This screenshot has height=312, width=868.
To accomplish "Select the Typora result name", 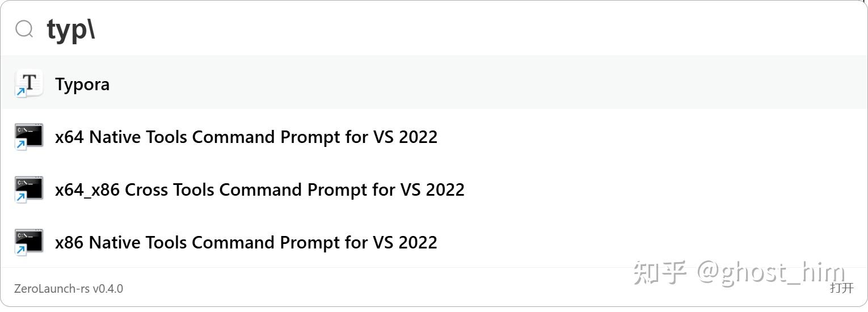I will [x=82, y=85].
